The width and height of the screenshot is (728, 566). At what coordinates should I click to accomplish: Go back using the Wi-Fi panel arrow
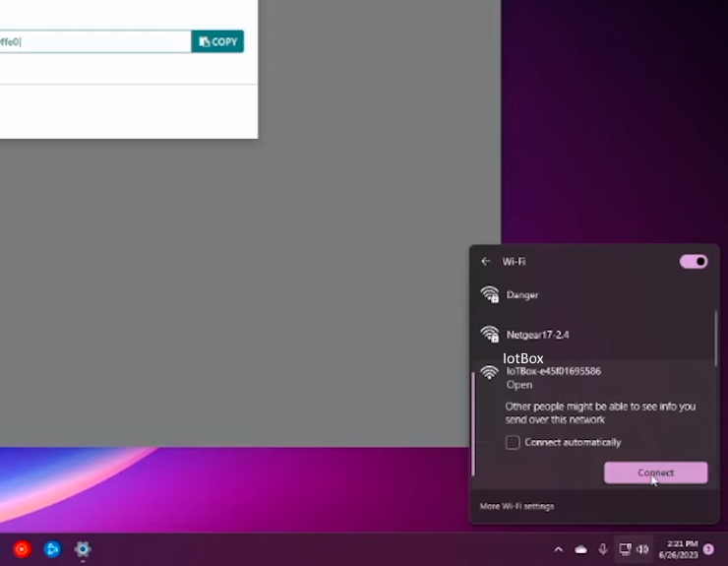pos(486,262)
